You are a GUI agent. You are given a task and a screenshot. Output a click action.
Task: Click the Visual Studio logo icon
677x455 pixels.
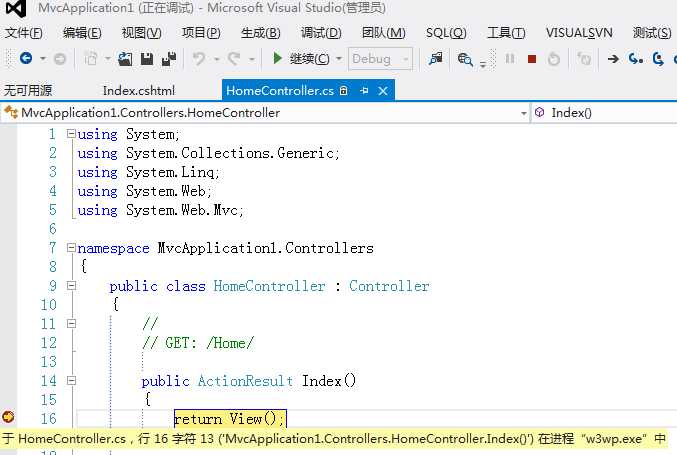coord(16,8)
